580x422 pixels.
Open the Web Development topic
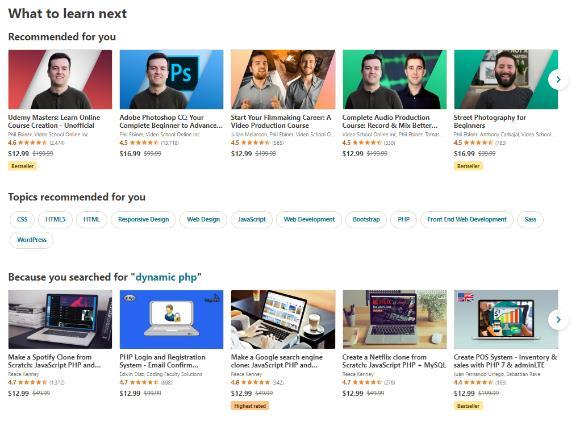[x=309, y=219]
